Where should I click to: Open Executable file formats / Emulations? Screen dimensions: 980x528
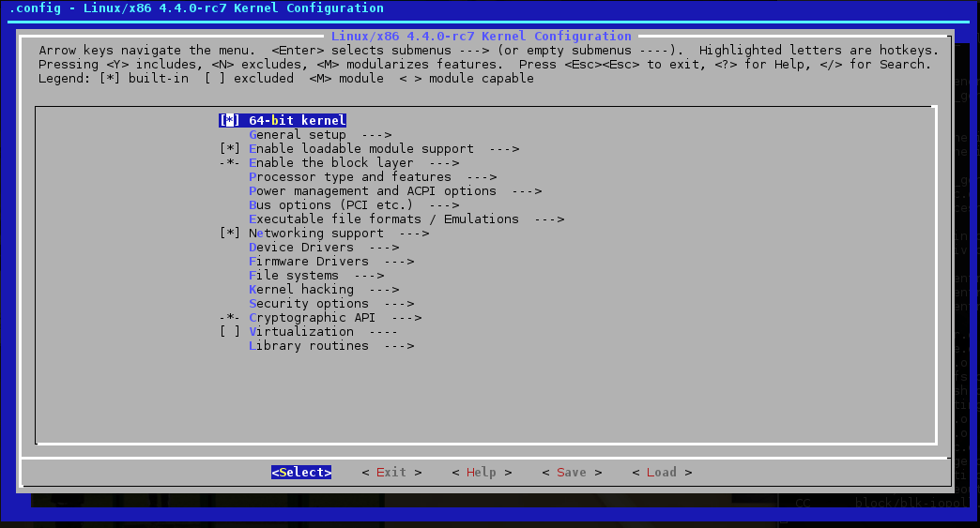(x=406, y=219)
